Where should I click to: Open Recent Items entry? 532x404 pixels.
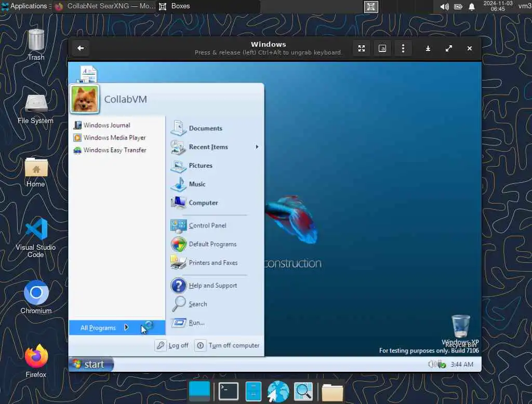click(199, 147)
